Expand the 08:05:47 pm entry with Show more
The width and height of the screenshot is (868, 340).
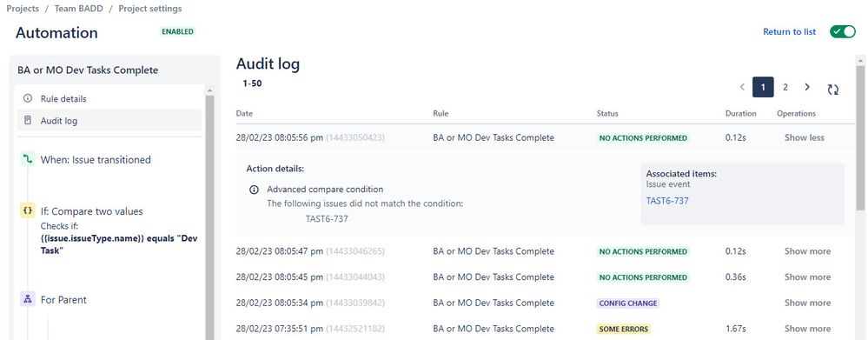[x=807, y=250]
